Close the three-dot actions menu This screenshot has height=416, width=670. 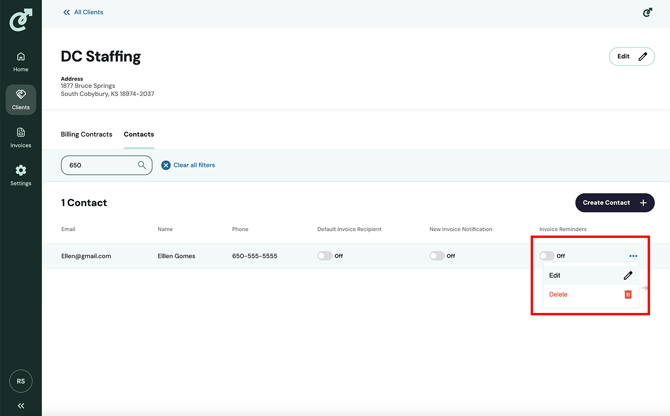[633, 256]
